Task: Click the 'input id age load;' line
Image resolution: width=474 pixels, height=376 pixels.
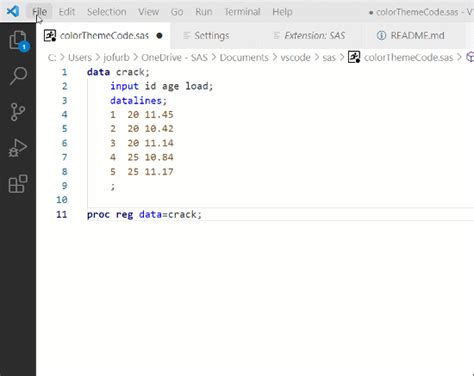Action: [162, 86]
